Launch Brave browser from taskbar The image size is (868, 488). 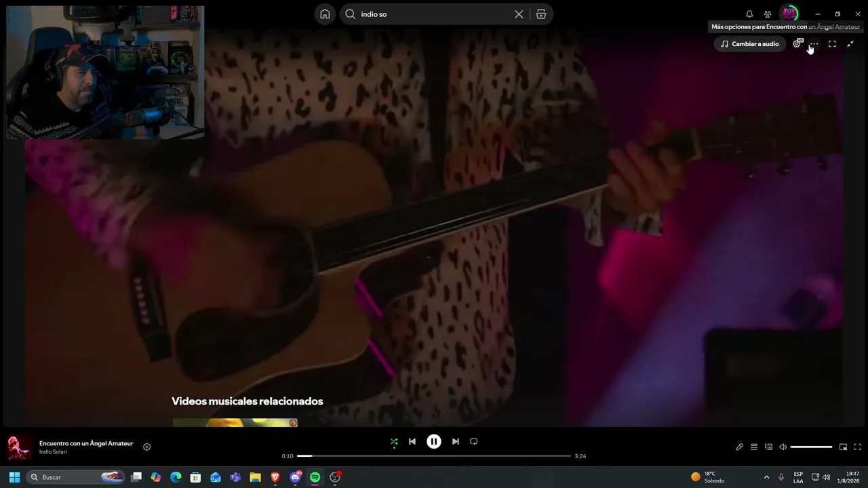click(x=275, y=477)
